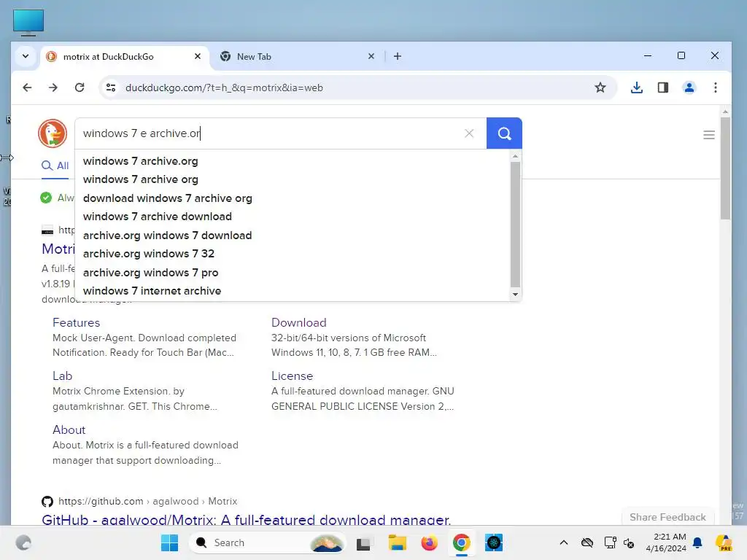Click the github.com result URL
This screenshot has width=747, height=560.
[x=147, y=501]
